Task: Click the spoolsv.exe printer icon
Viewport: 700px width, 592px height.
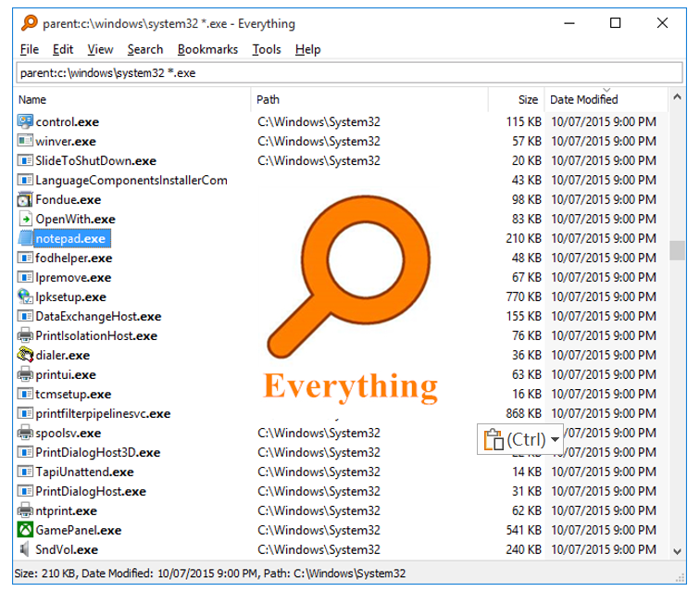Action: [25, 433]
